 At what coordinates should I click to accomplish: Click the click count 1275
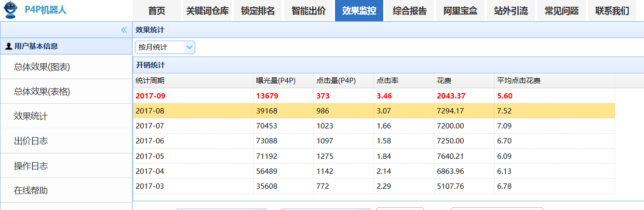(324, 155)
